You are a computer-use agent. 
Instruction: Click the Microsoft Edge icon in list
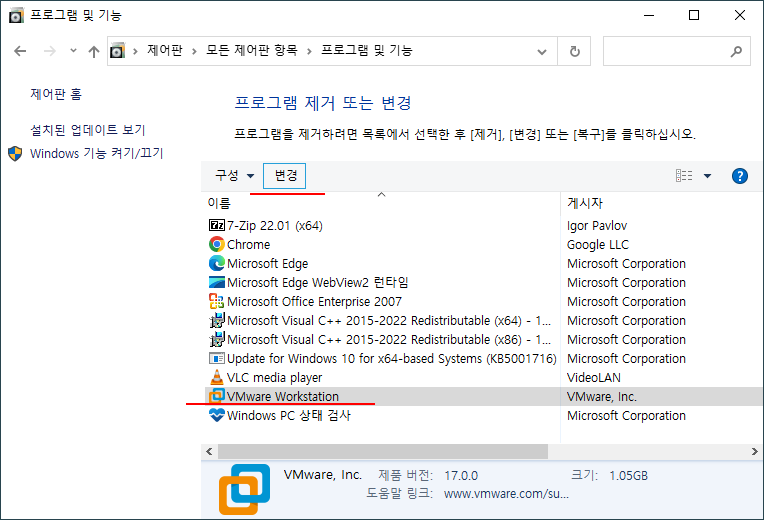[217, 263]
